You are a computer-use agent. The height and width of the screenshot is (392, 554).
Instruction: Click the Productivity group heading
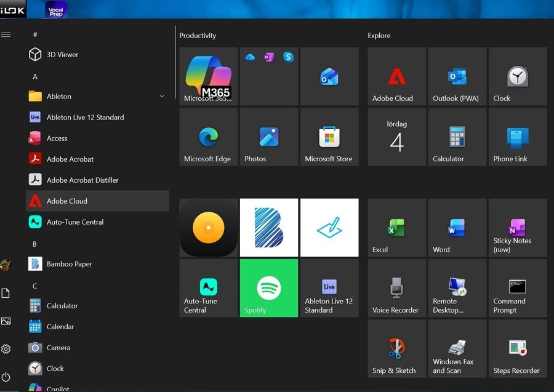pyautogui.click(x=198, y=36)
